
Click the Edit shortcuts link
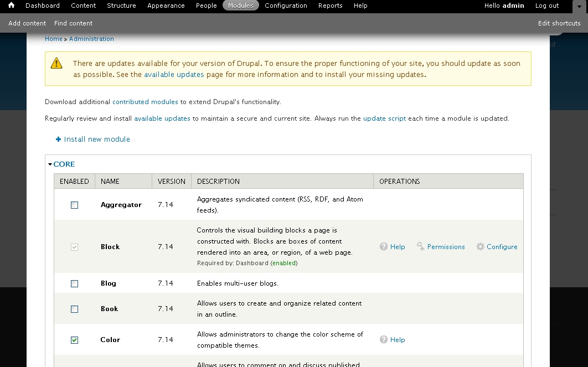tap(559, 23)
